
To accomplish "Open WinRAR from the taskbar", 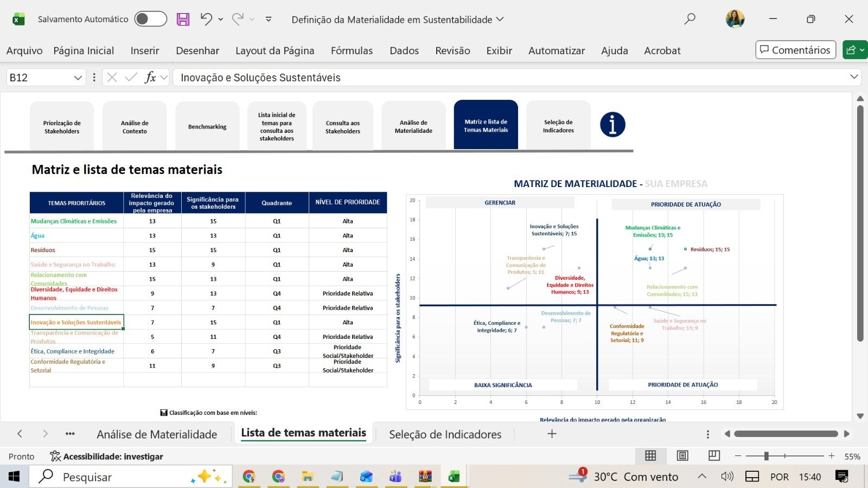I will click(426, 477).
